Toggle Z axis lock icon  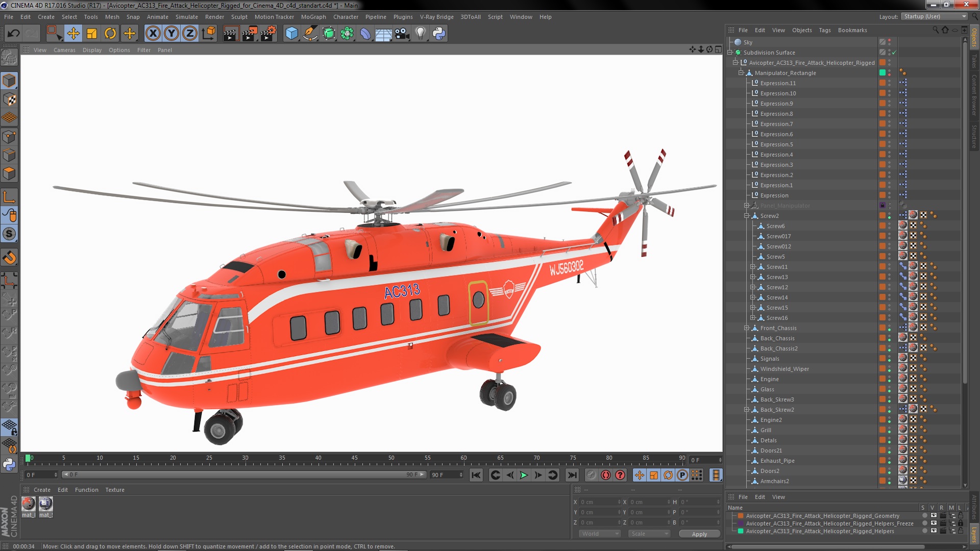tap(190, 34)
